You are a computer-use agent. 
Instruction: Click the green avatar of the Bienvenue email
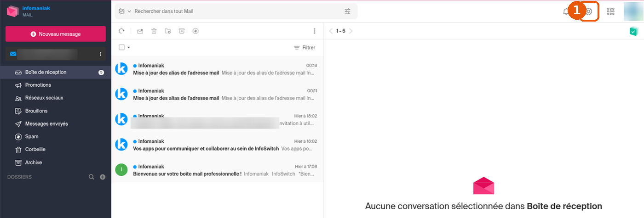[x=121, y=170]
